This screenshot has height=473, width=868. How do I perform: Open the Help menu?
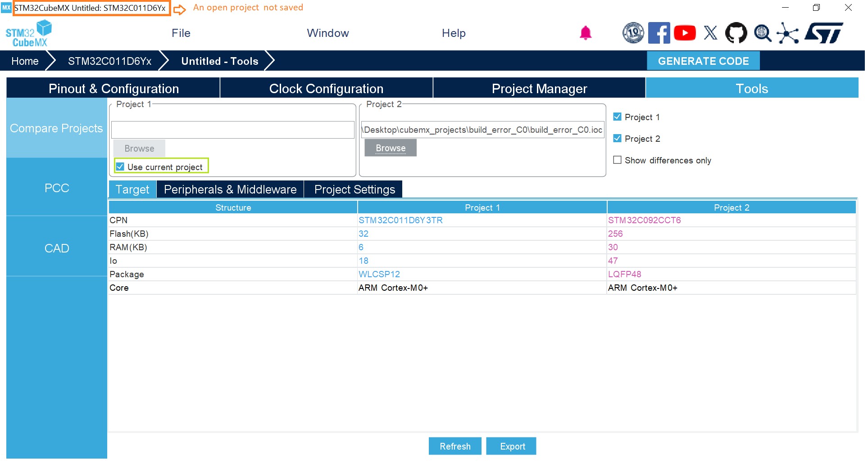[x=454, y=33]
